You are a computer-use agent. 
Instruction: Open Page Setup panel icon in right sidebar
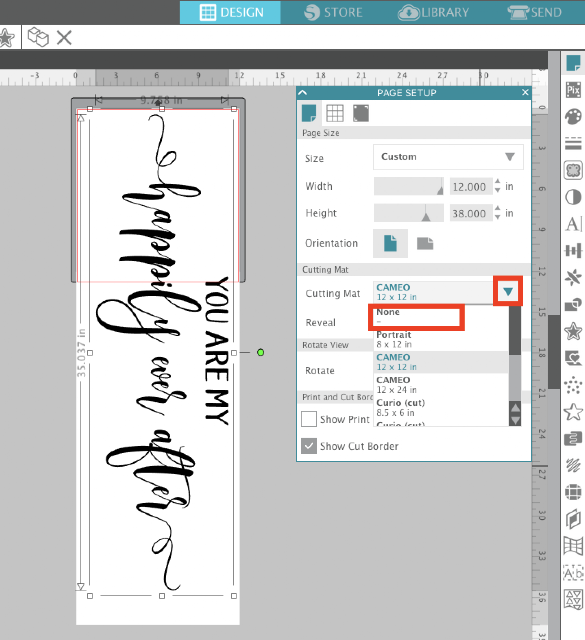pos(573,63)
